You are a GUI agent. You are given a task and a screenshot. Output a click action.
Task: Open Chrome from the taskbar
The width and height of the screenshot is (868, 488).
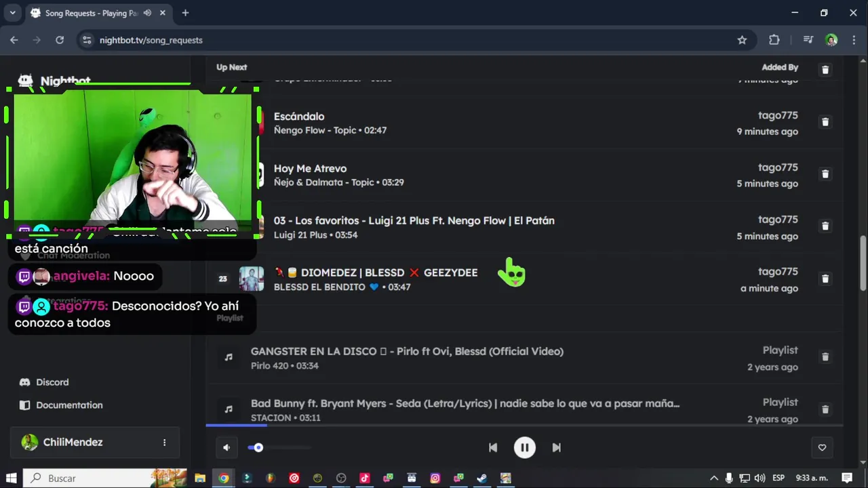tap(224, 478)
